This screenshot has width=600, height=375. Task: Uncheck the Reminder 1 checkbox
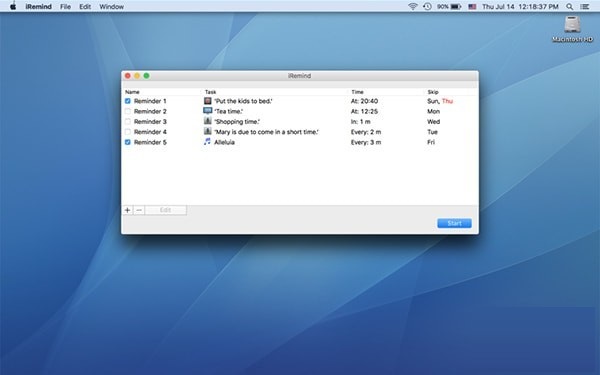[128, 101]
